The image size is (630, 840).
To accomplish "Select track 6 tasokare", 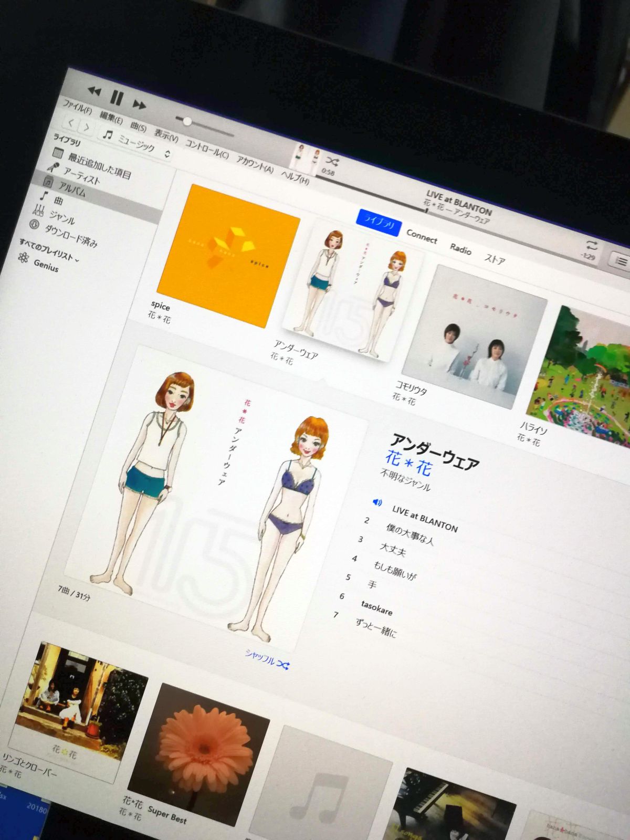I will tap(376, 607).
